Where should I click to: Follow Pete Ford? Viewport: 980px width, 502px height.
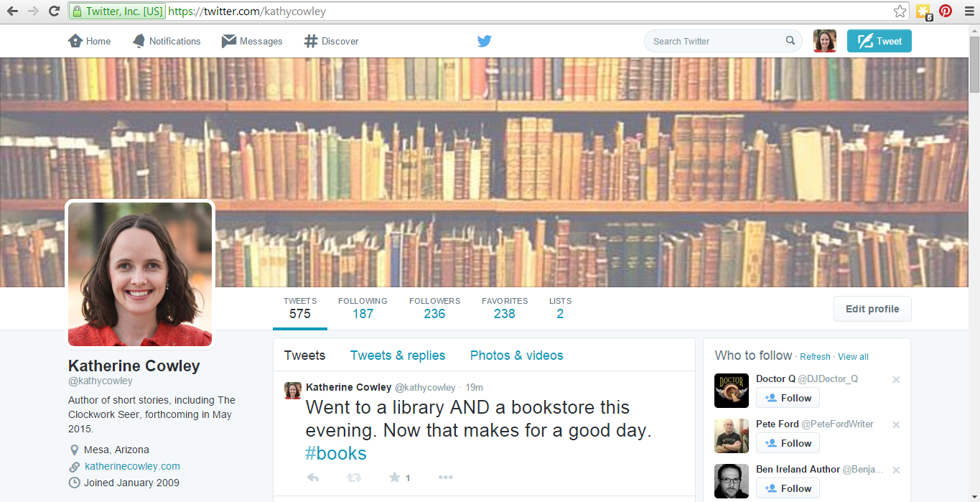coord(788,443)
